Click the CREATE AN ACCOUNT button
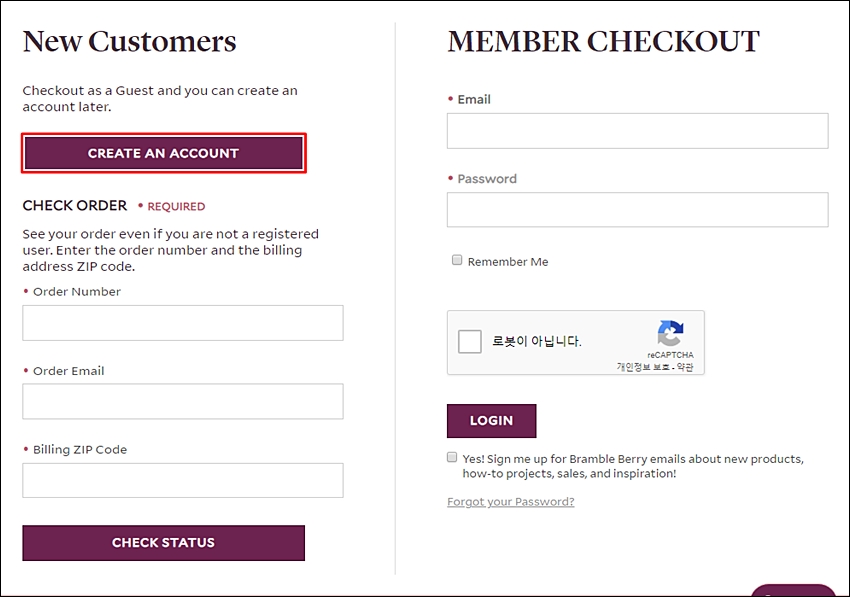The width and height of the screenshot is (850, 597). 164,153
